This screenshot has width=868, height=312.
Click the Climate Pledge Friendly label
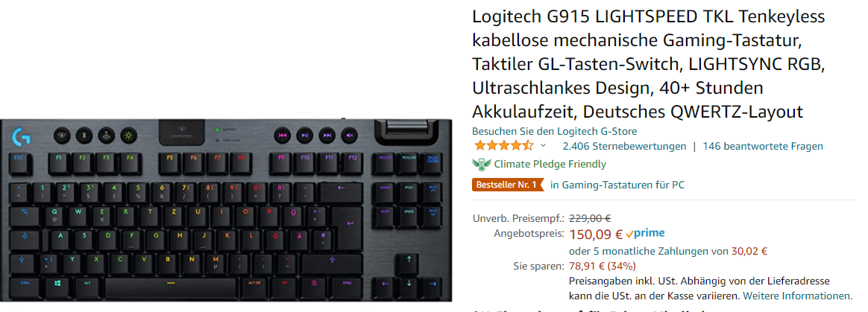coord(550,165)
